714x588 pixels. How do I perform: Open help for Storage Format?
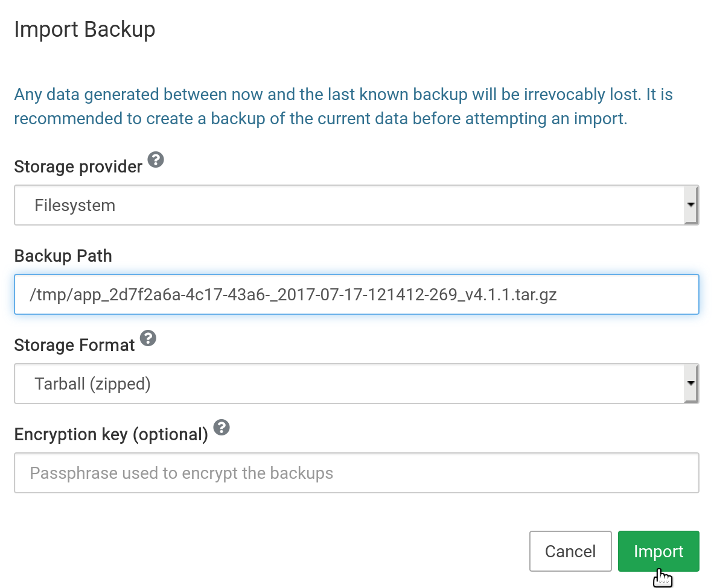point(148,338)
